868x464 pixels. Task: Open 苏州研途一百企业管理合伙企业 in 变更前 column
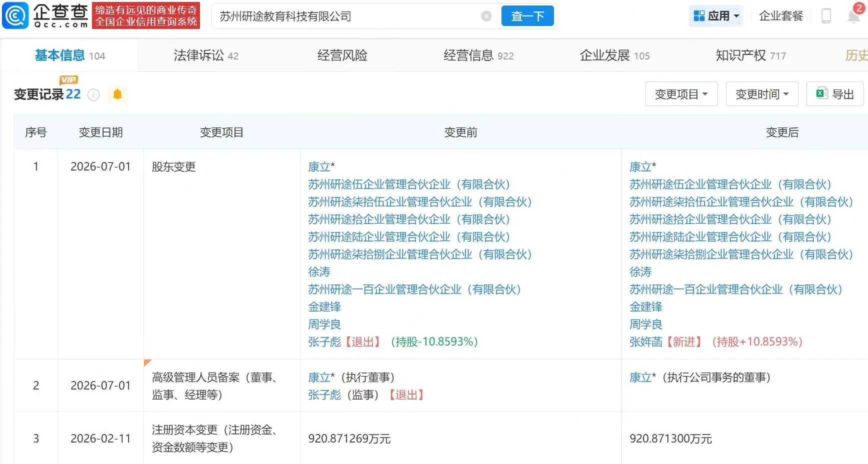pos(414,289)
